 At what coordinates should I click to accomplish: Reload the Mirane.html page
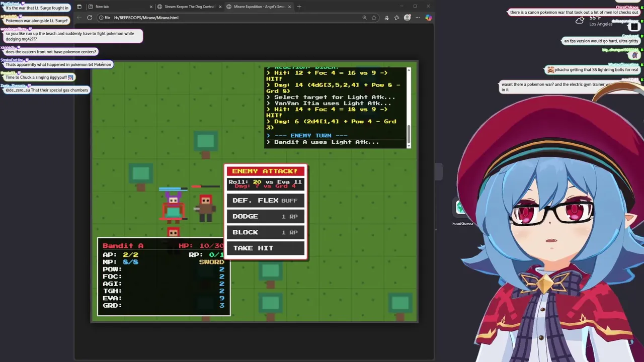tap(90, 18)
